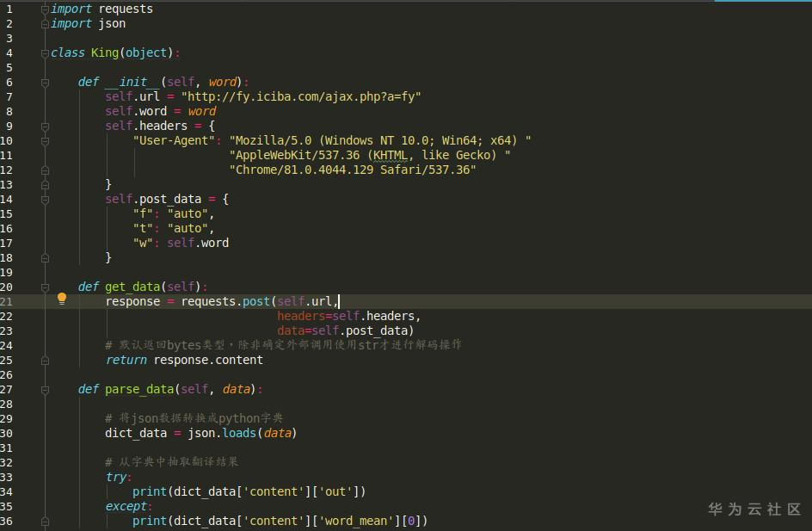The image size is (812, 531).
Task: Click the "User-Agent" dictionary key
Action: point(174,140)
